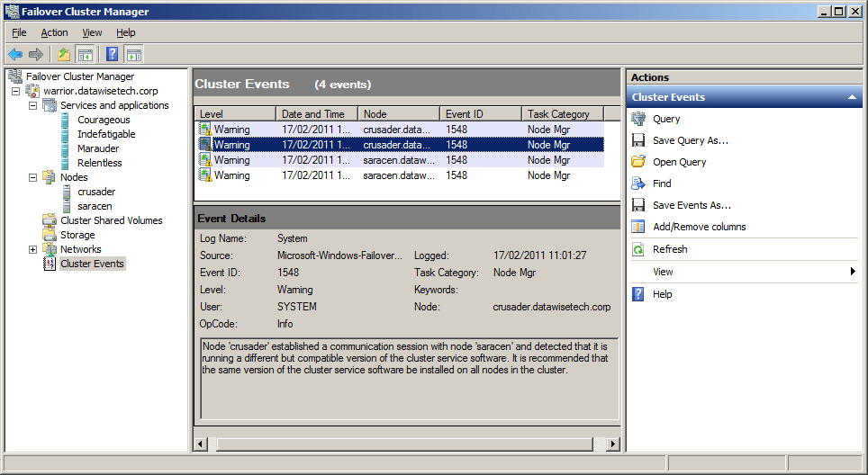
Task: Open the Action menu
Action: (54, 32)
